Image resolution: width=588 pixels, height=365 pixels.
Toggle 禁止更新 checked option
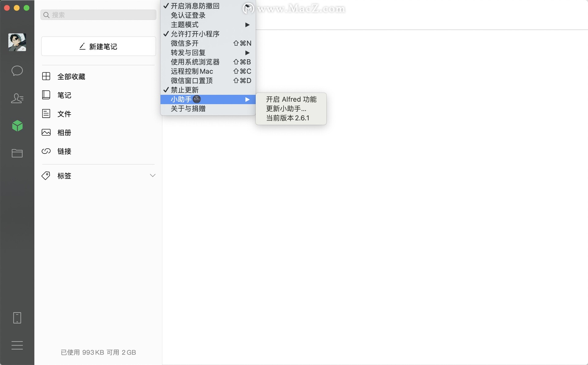pyautogui.click(x=208, y=90)
